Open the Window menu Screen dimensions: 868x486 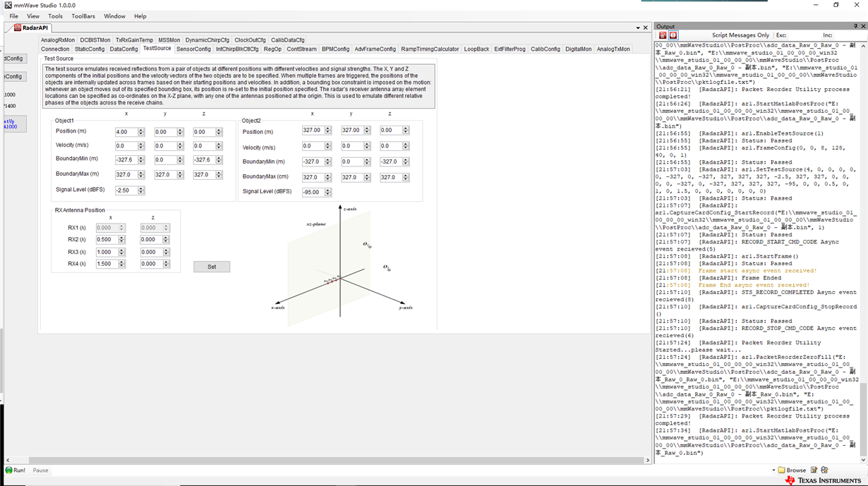click(x=114, y=16)
